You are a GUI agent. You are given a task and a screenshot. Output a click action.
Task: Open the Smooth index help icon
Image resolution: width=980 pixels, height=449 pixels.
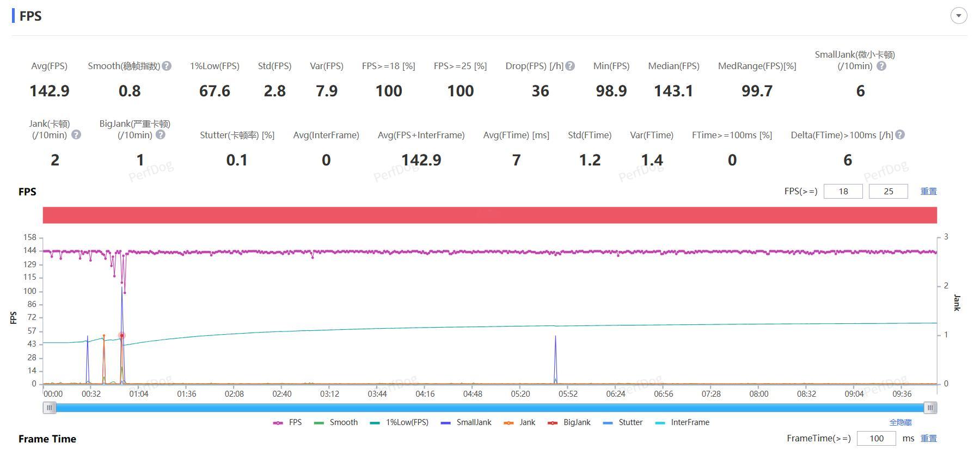click(167, 66)
